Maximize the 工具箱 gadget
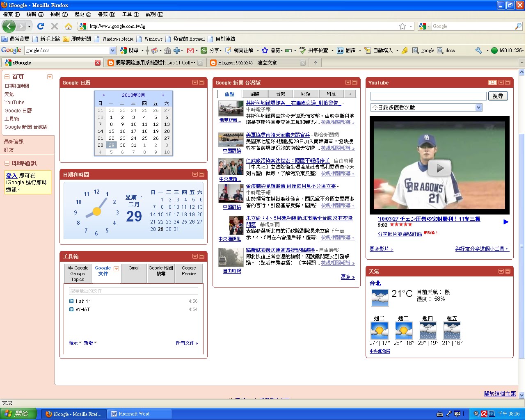The image size is (526, 420). [x=201, y=256]
